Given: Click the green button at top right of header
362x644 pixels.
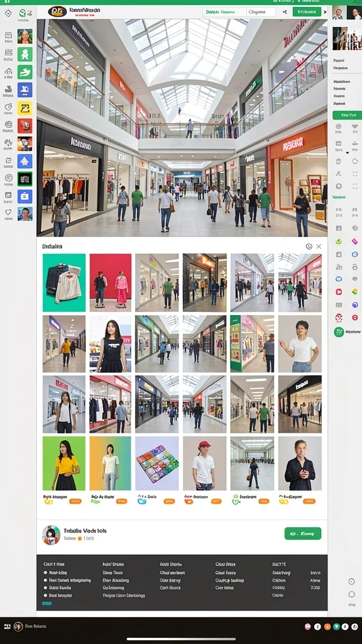Looking at the screenshot, I should 307,11.
